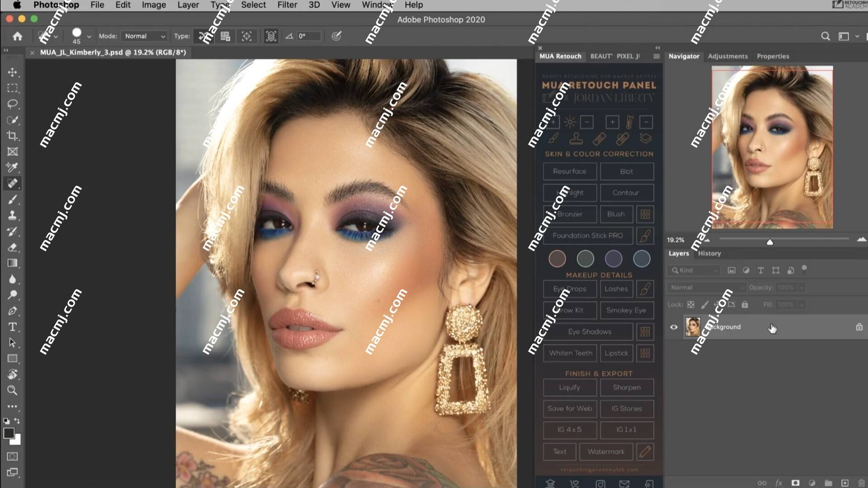The image size is (868, 488).
Task: Open the Filter menu
Action: click(287, 5)
